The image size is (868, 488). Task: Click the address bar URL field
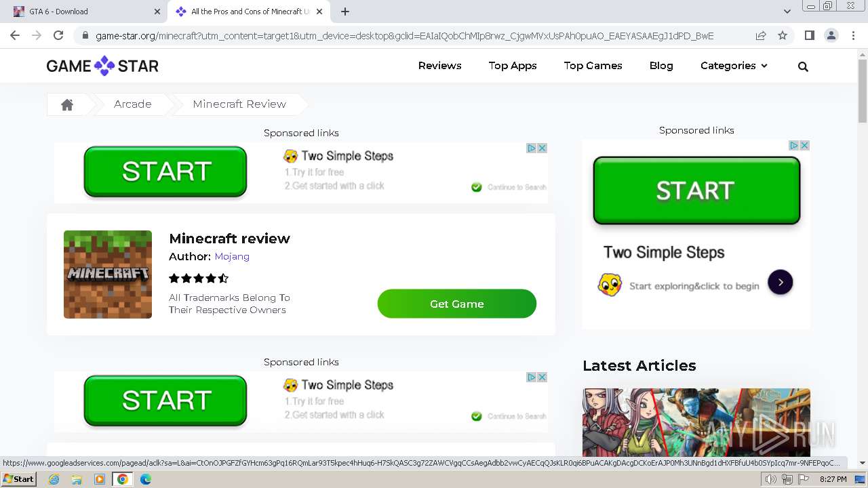(404, 36)
